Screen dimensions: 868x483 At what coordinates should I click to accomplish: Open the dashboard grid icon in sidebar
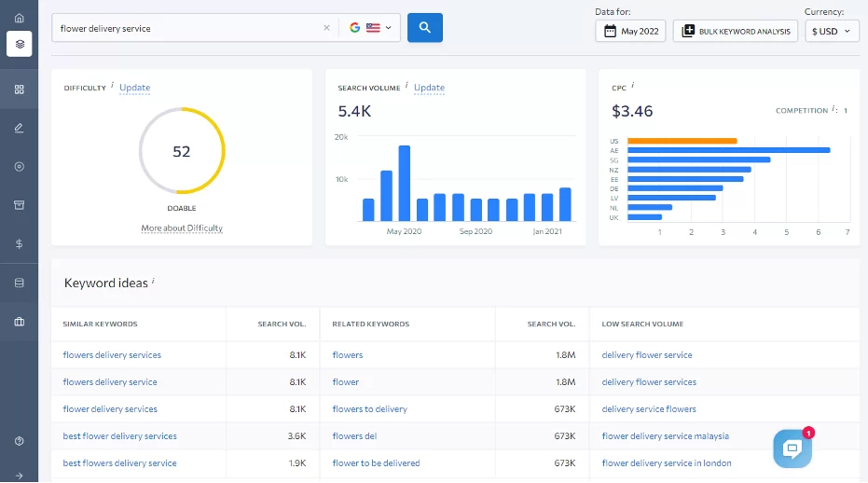pos(19,90)
